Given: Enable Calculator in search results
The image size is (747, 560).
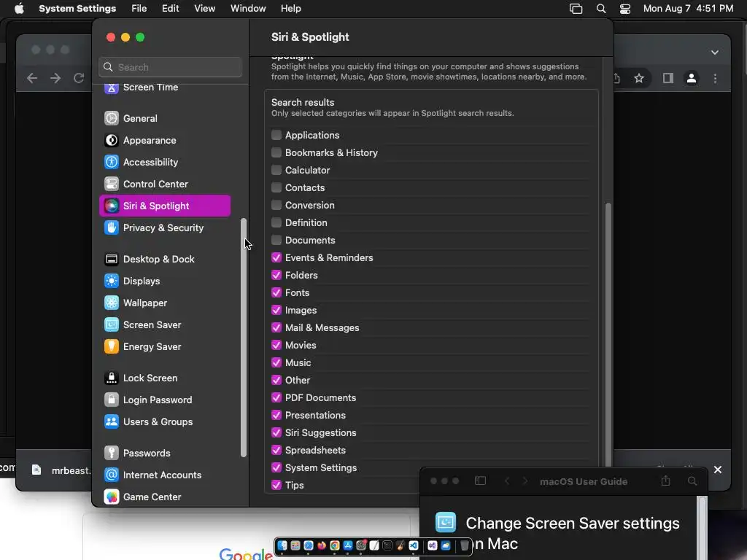Looking at the screenshot, I should coord(276,170).
